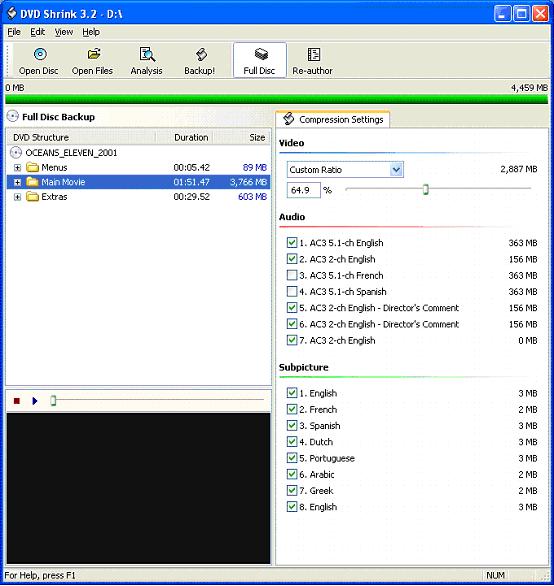Minimize the DVD Shrink window
The width and height of the screenshot is (554, 586).
(x=502, y=14)
